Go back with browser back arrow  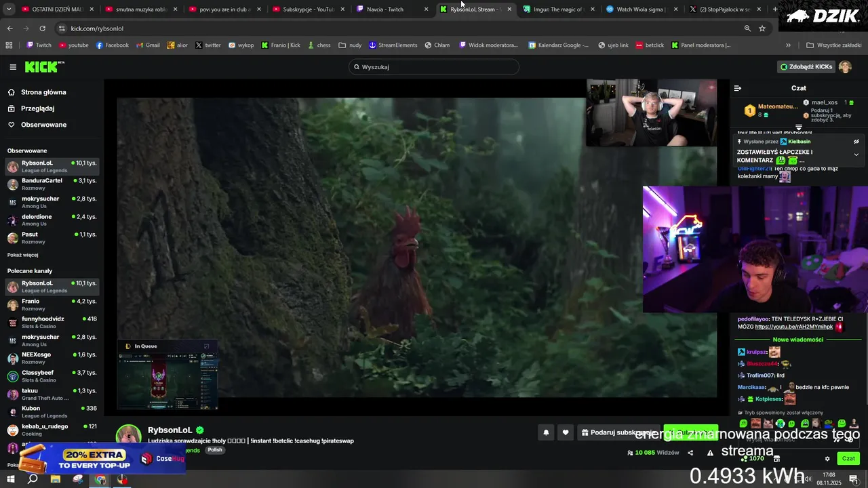pos(9,28)
